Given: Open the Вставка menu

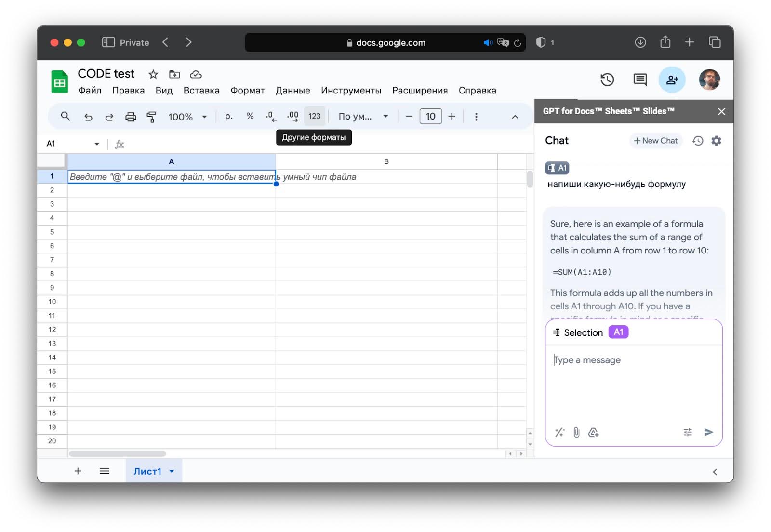Looking at the screenshot, I should [201, 91].
